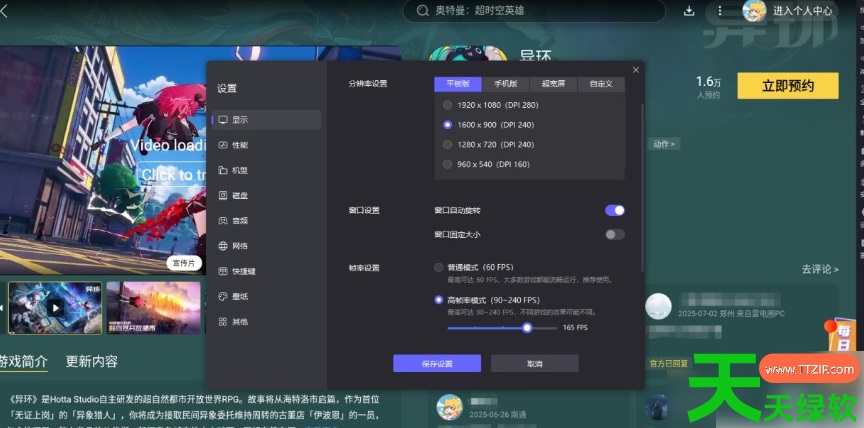Open the 更新内容 tab

[91, 362]
